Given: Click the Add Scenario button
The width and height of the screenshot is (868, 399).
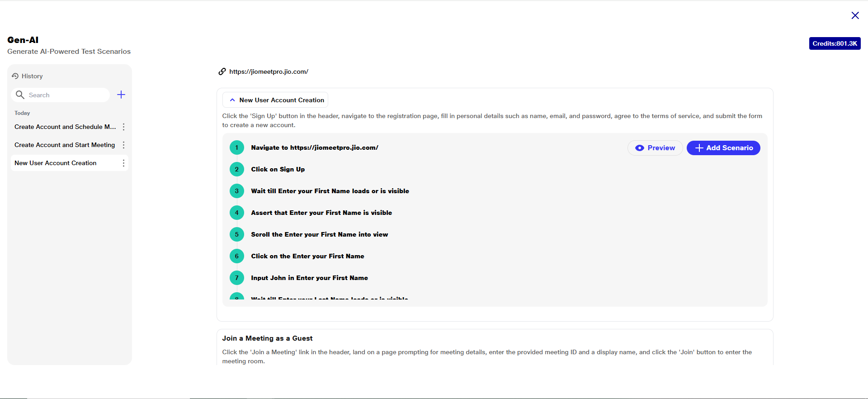Looking at the screenshot, I should tap(723, 148).
